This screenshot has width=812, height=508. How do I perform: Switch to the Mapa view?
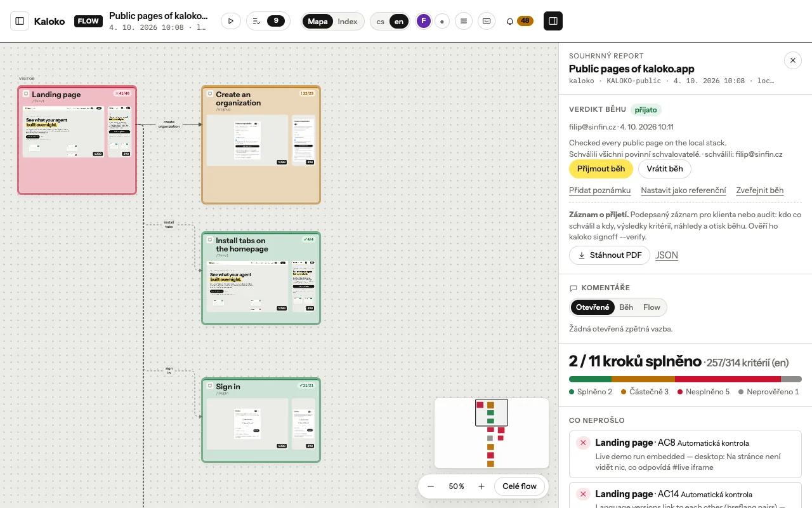[x=318, y=22]
